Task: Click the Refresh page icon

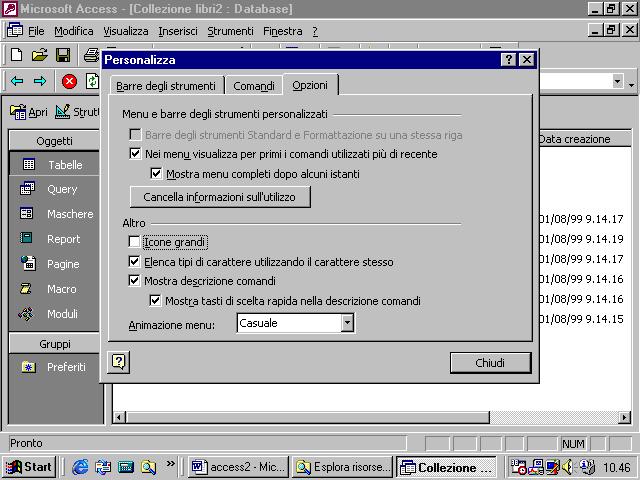Action: (92, 81)
